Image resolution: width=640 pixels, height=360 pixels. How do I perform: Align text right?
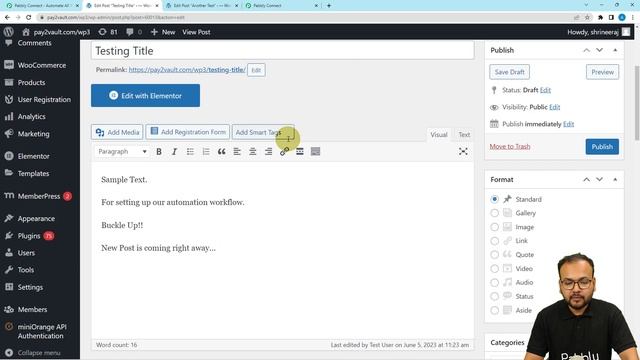point(268,151)
